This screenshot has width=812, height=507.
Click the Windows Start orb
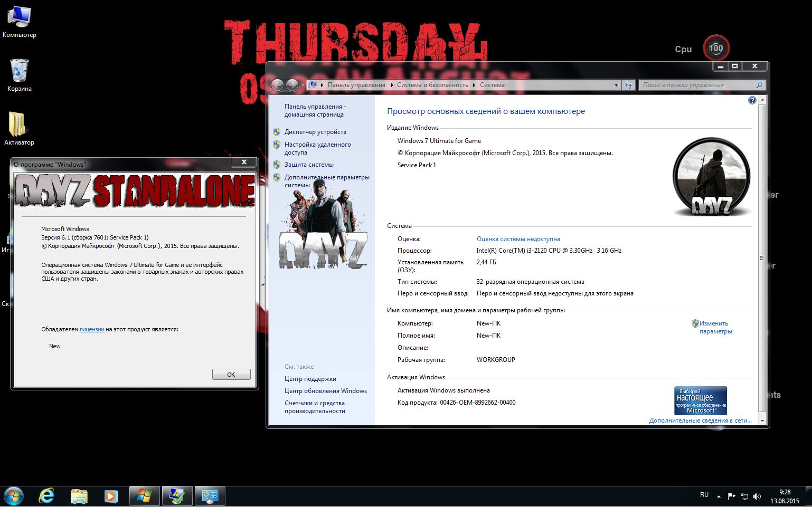(x=13, y=496)
